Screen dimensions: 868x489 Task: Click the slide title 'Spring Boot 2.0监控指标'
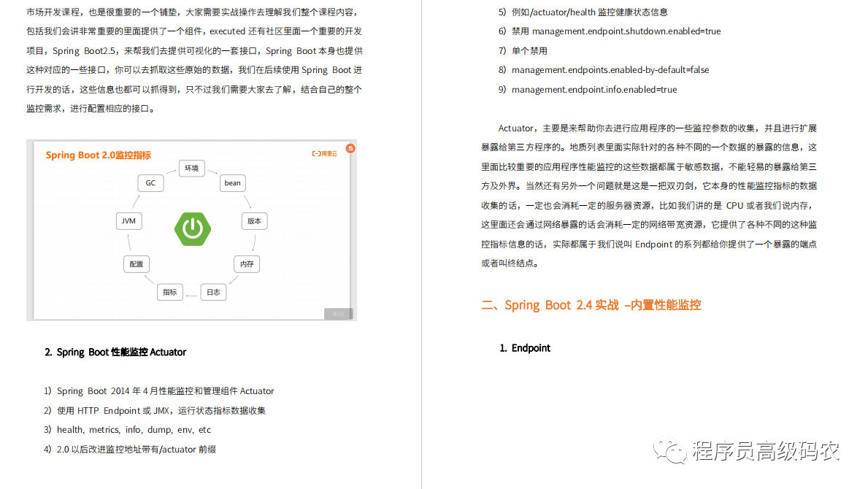[98, 155]
